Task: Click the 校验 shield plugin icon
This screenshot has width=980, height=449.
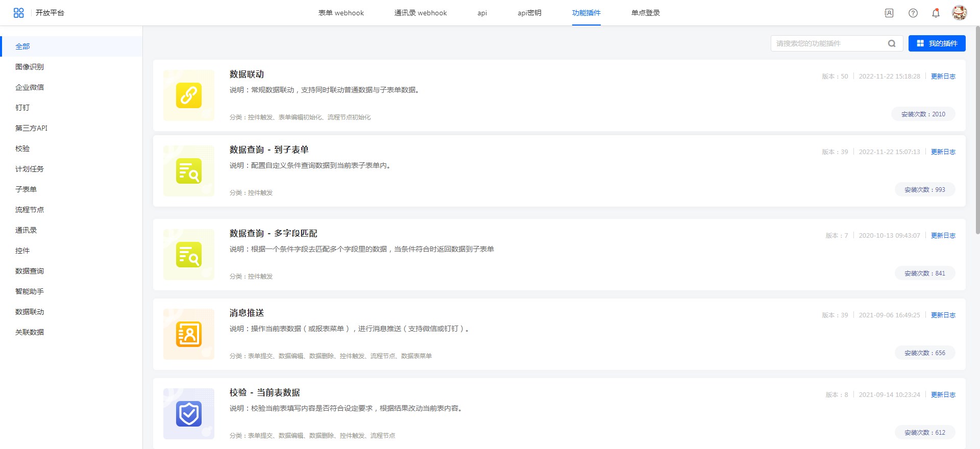Action: point(189,414)
